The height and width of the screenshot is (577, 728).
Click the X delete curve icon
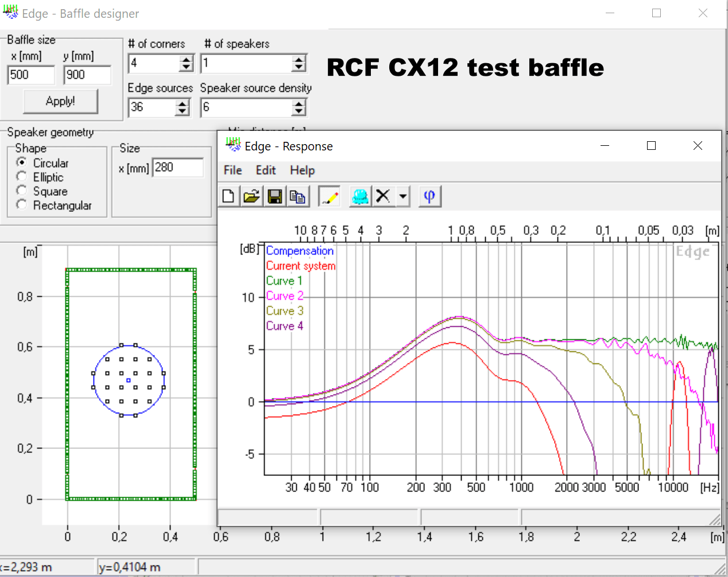tap(383, 196)
